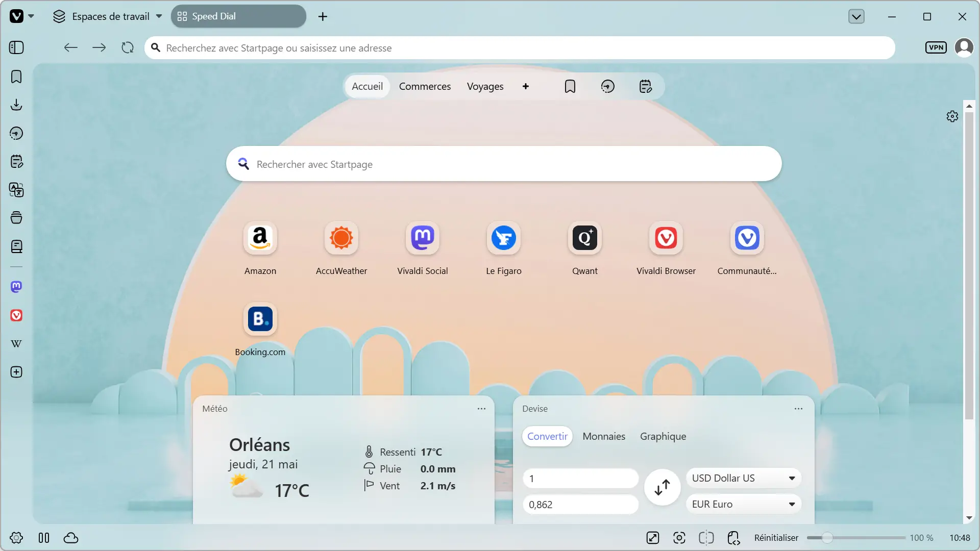Add a new web panel
980x551 pixels.
pyautogui.click(x=16, y=372)
